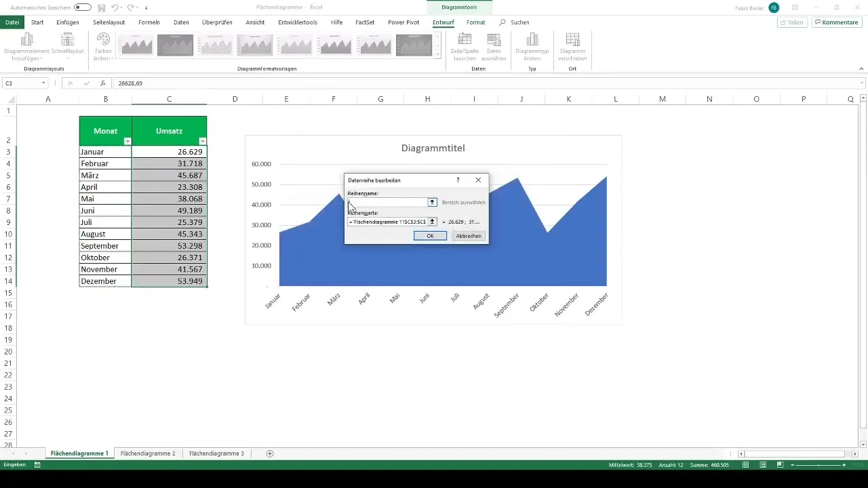Click the insert function fx icon
The height and width of the screenshot is (488, 868).
[103, 83]
